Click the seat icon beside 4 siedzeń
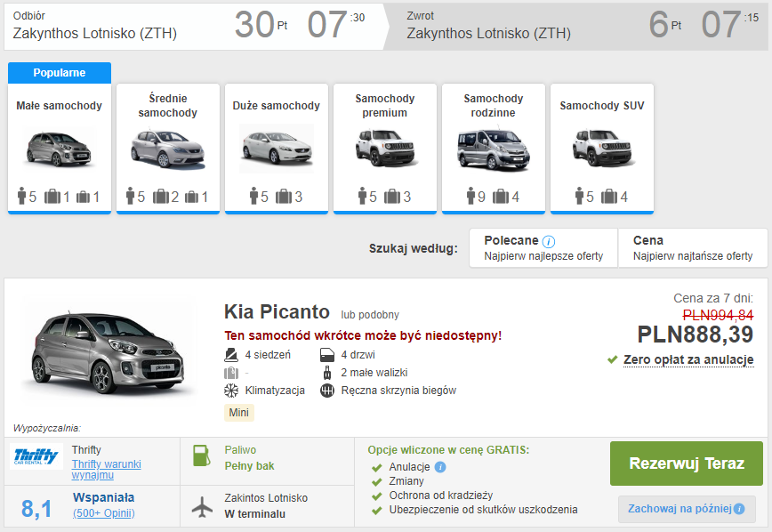Screen dimensions: 772x532 coord(231,355)
